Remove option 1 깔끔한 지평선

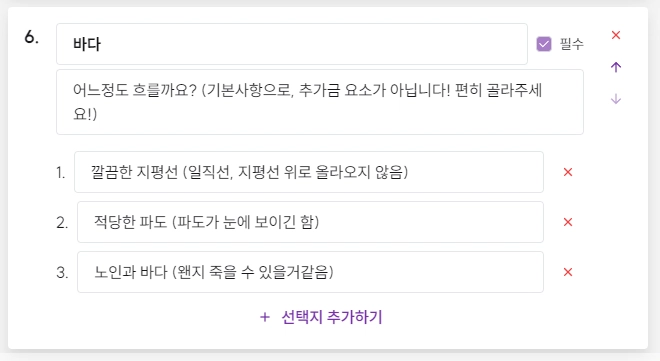click(x=568, y=172)
